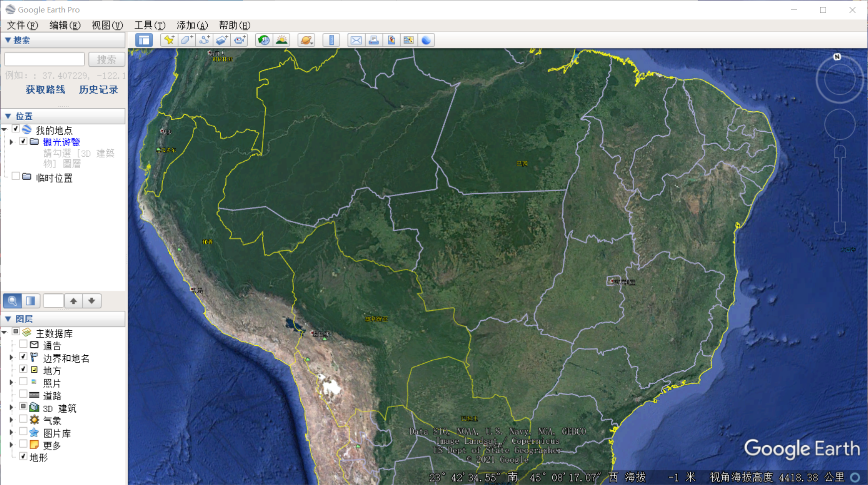This screenshot has width=868, height=485.
Task: Select the 图片库 layer entry
Action: click(x=57, y=433)
